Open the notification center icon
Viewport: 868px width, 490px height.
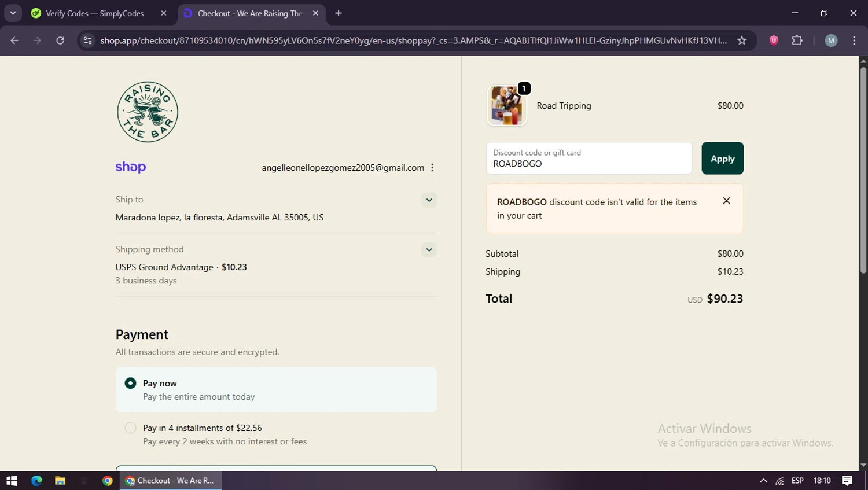847,481
